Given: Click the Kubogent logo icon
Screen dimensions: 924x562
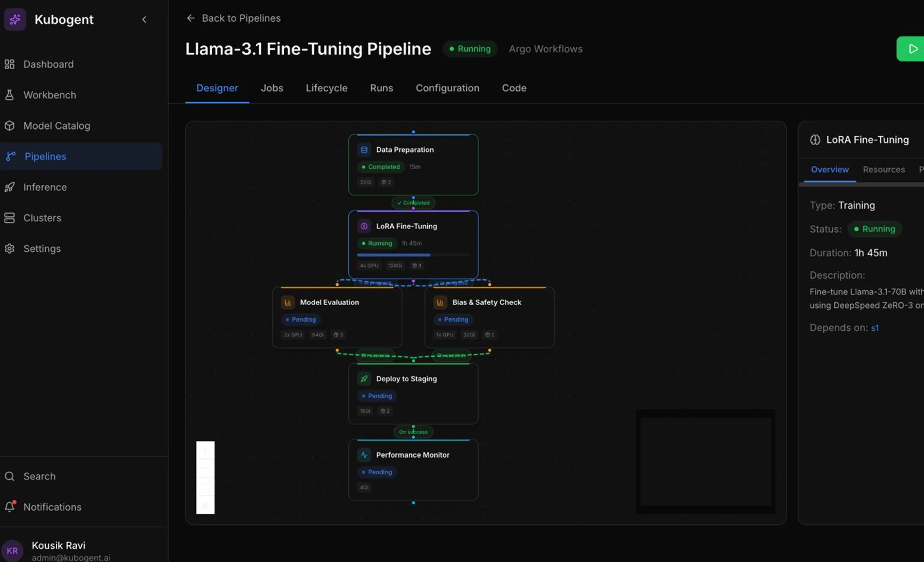Looking at the screenshot, I should pyautogui.click(x=15, y=19).
